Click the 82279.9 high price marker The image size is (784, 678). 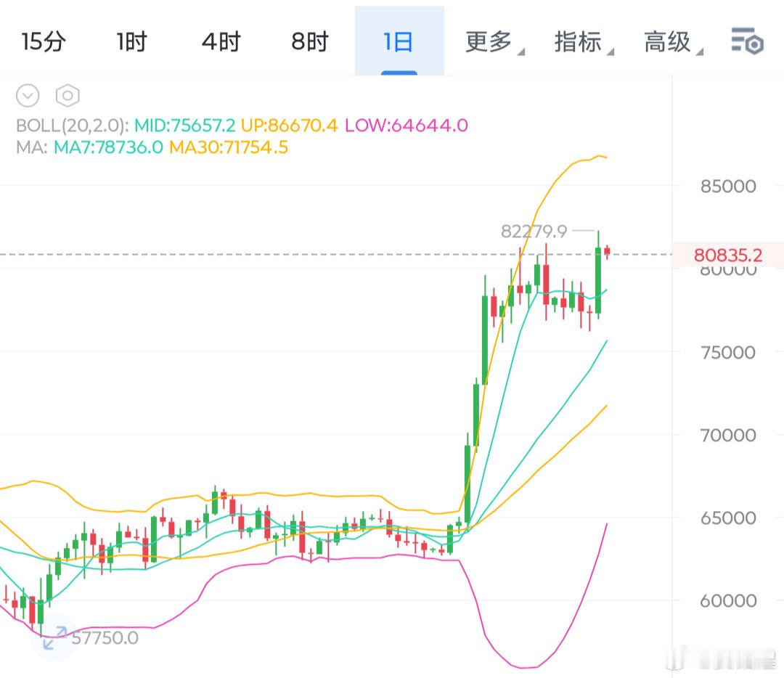[534, 232]
